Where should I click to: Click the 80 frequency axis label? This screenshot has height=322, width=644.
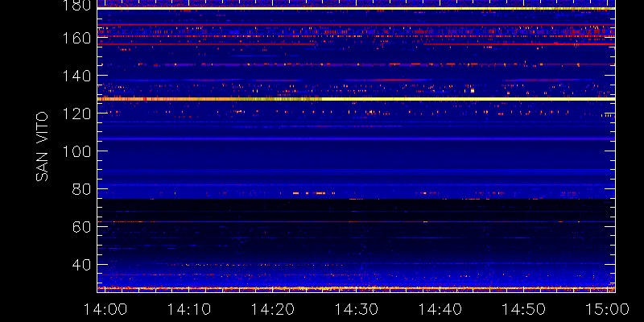coord(81,189)
